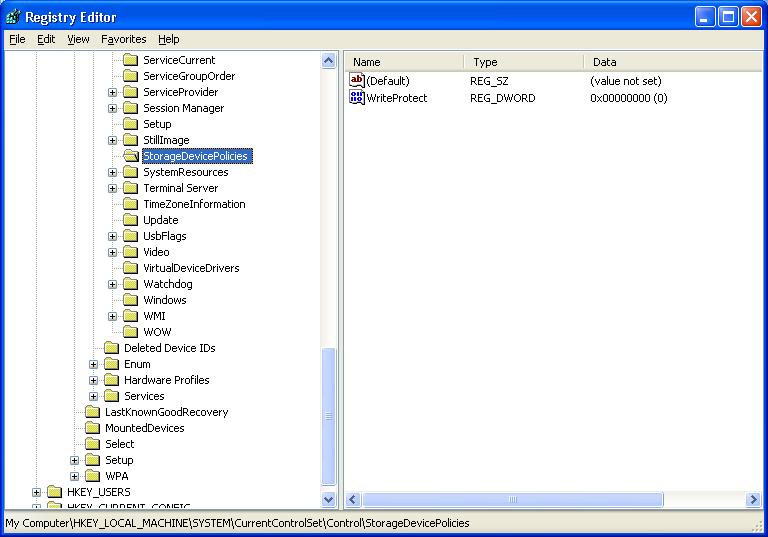Screen dimensions: 768x537
Task: Expand the Watchdog key
Action: click(113, 285)
